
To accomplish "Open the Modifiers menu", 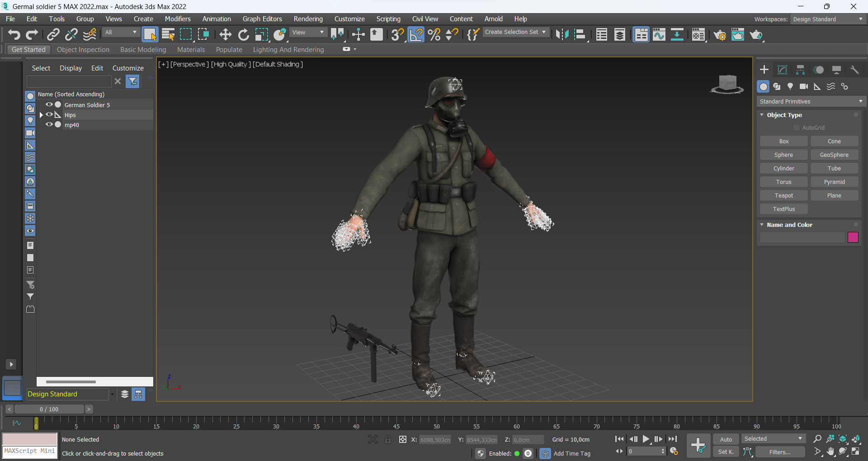I will coord(178,19).
